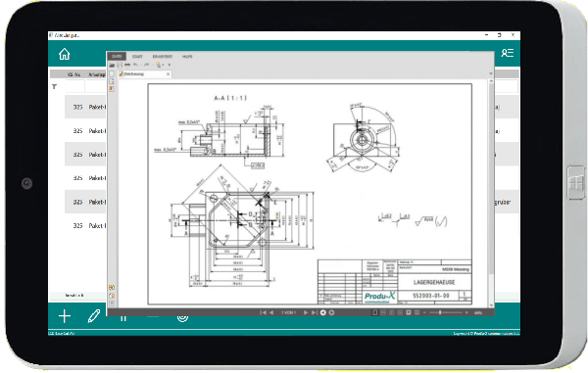Viewport: 588px width, 373px height.
Task: Open the quick access toolbar dropdown arrow
Action: pyautogui.click(x=170, y=66)
